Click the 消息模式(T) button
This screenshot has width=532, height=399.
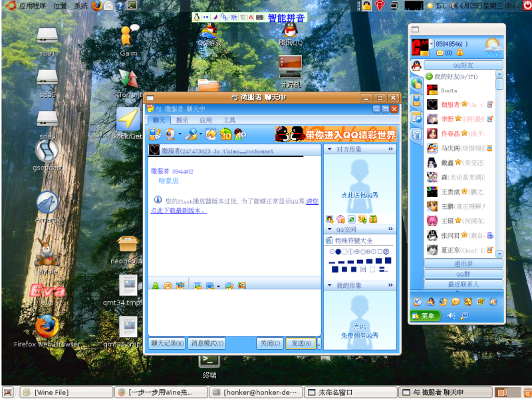point(207,343)
